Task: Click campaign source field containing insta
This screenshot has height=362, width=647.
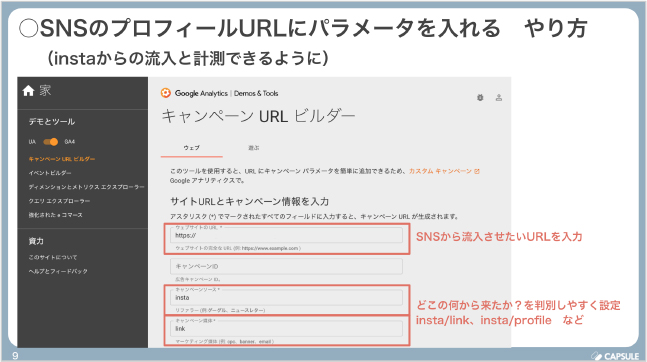Action: pos(286,298)
